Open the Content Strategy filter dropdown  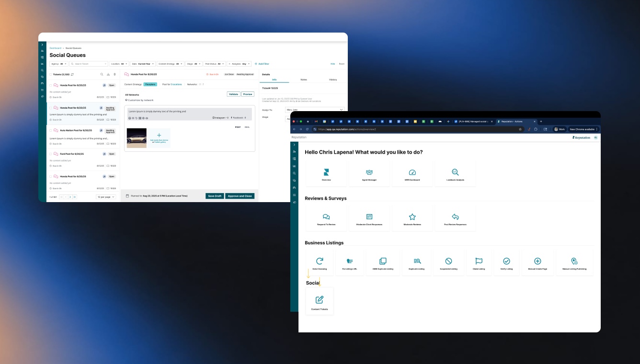coord(170,64)
